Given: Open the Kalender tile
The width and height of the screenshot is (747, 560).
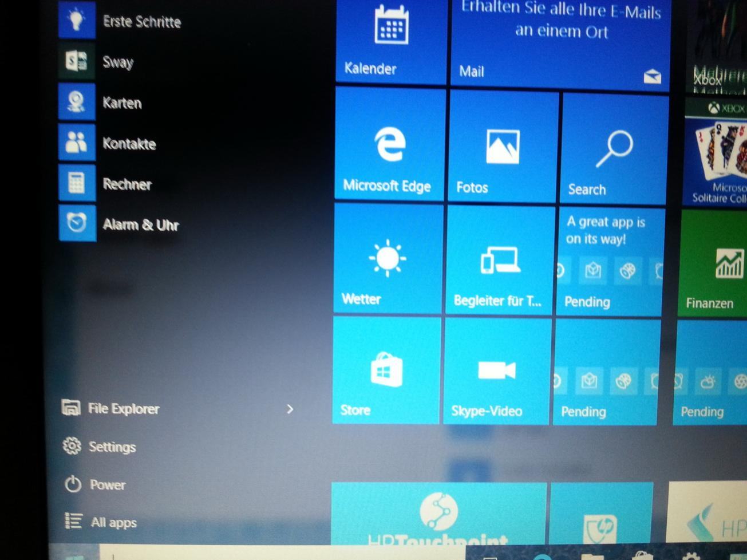Looking at the screenshot, I should (x=391, y=41).
